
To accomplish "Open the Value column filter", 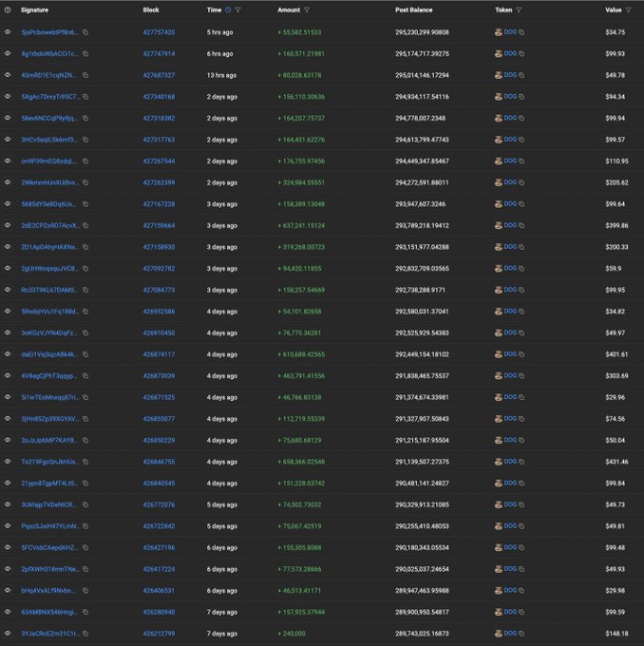I will click(629, 9).
